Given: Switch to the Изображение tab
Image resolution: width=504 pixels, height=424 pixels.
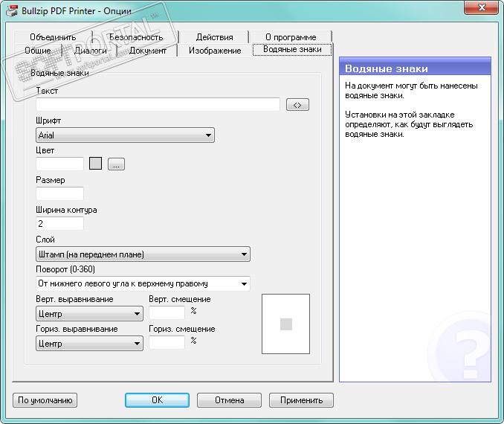Looking at the screenshot, I should [215, 51].
